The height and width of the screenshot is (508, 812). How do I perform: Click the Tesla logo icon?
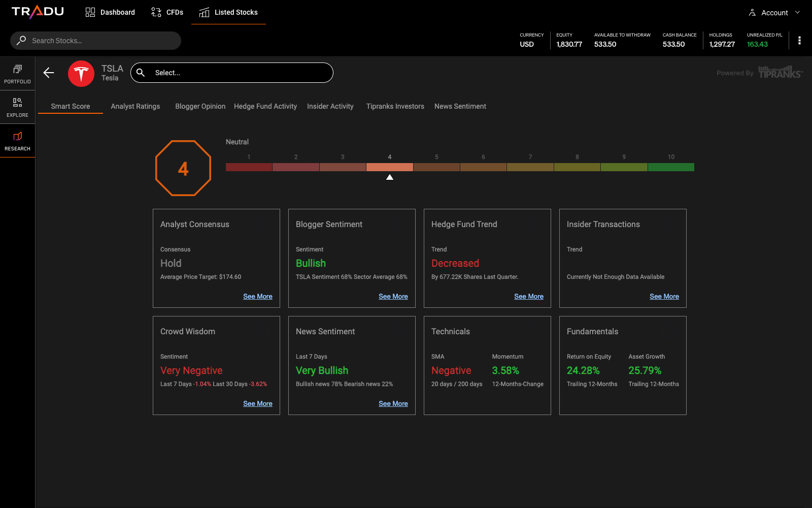pyautogui.click(x=81, y=74)
